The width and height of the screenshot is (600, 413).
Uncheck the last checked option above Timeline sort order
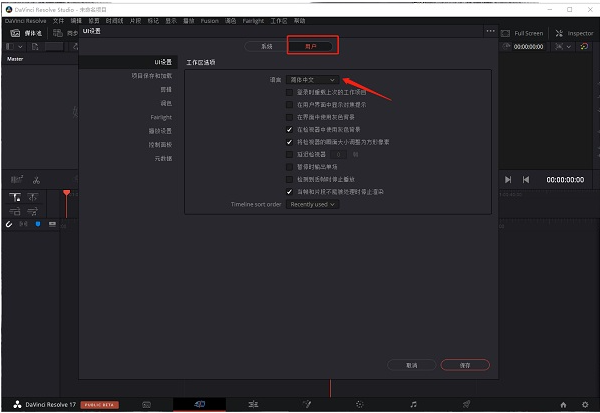pos(289,192)
